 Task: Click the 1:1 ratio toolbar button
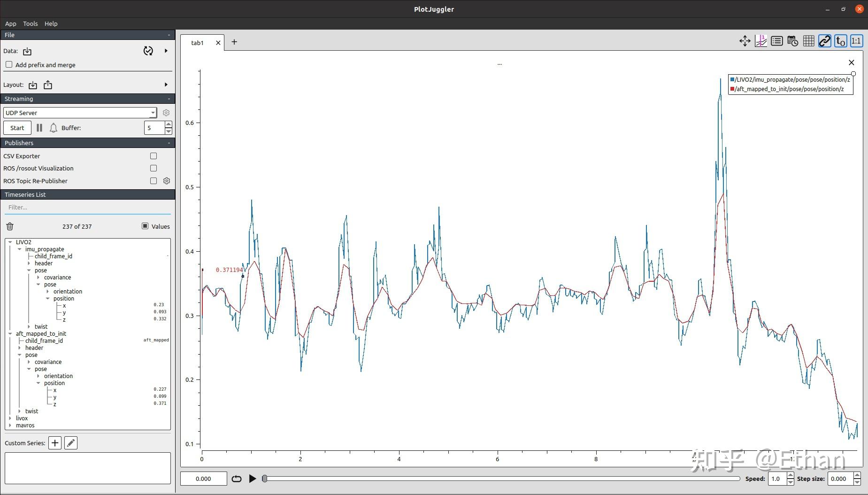coord(856,41)
